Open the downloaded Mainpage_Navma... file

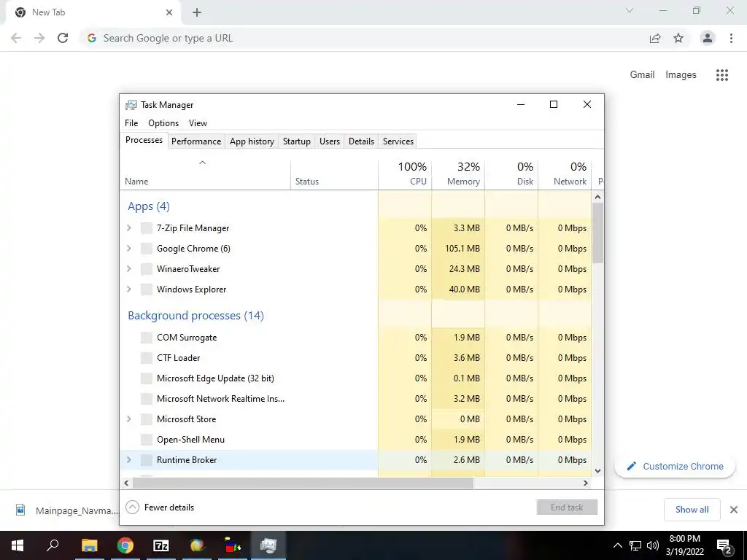pyautogui.click(x=66, y=510)
